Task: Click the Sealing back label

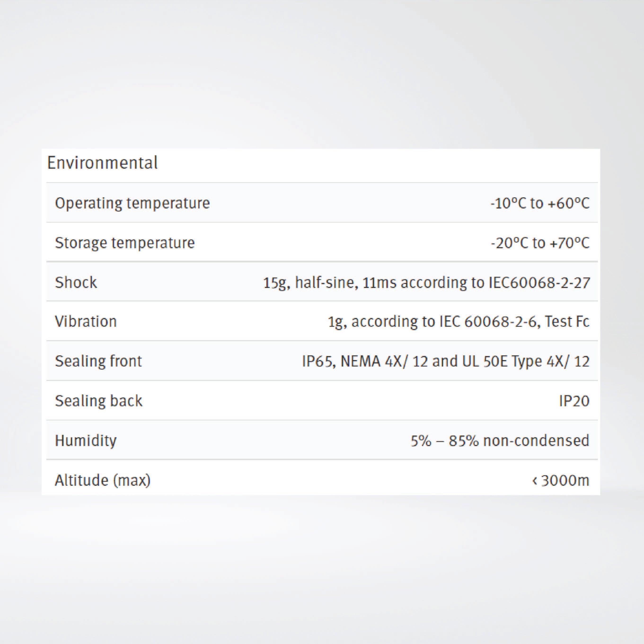Action: click(98, 401)
